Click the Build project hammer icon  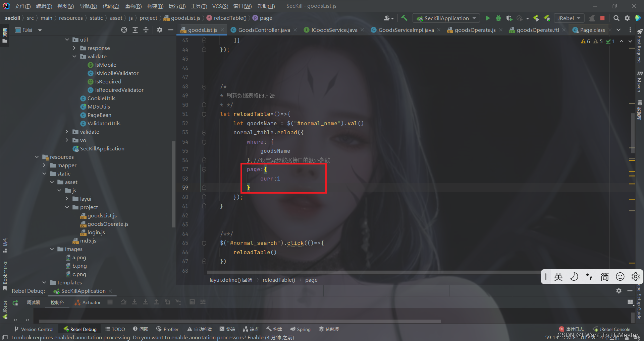point(404,18)
